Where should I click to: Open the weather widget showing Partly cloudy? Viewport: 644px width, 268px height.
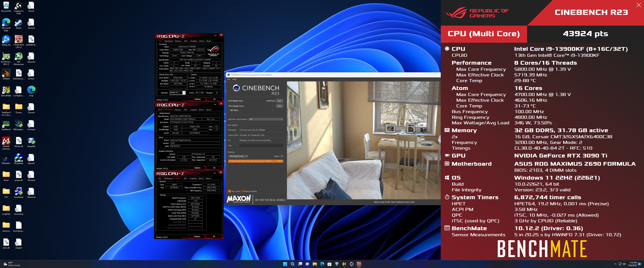[x=12, y=264]
